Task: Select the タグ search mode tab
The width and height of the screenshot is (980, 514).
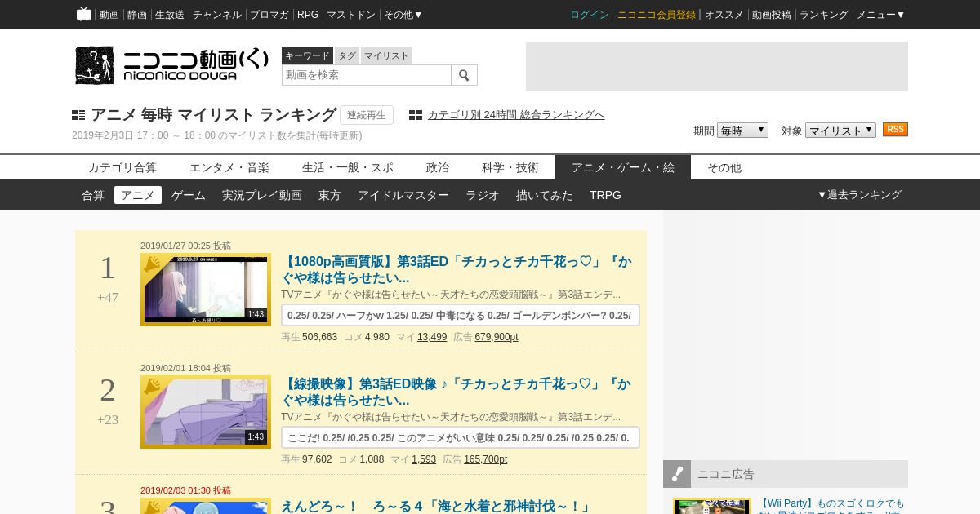Action: tap(347, 55)
